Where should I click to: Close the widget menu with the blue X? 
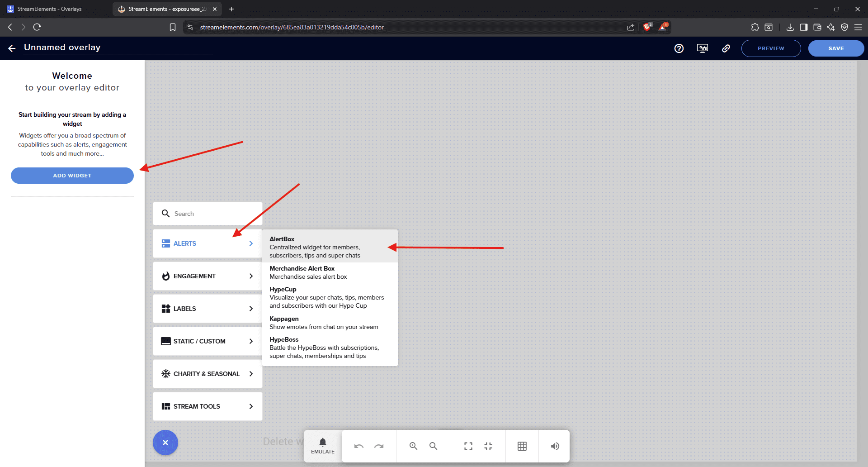(165, 443)
